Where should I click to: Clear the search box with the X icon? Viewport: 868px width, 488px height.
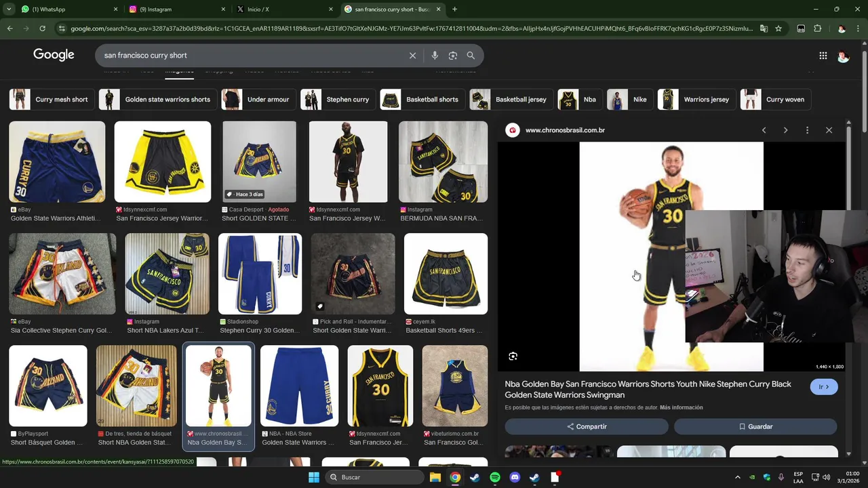pyautogui.click(x=412, y=56)
